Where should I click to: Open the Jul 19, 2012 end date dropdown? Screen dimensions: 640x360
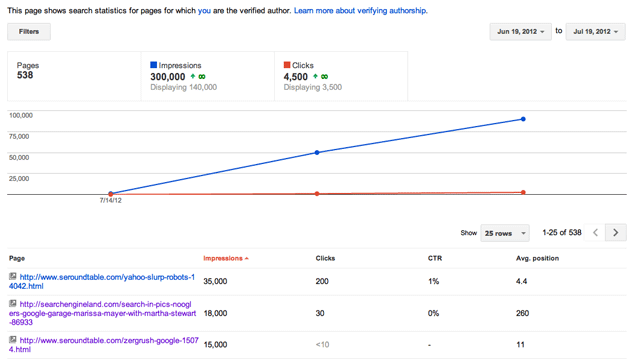(x=596, y=31)
